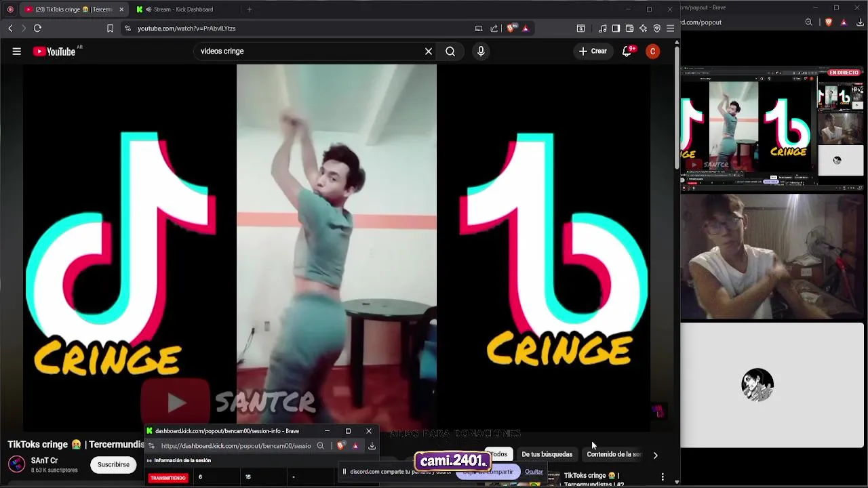Mute audio on the Kick Dashboard tab
868x488 pixels.
[149, 9]
